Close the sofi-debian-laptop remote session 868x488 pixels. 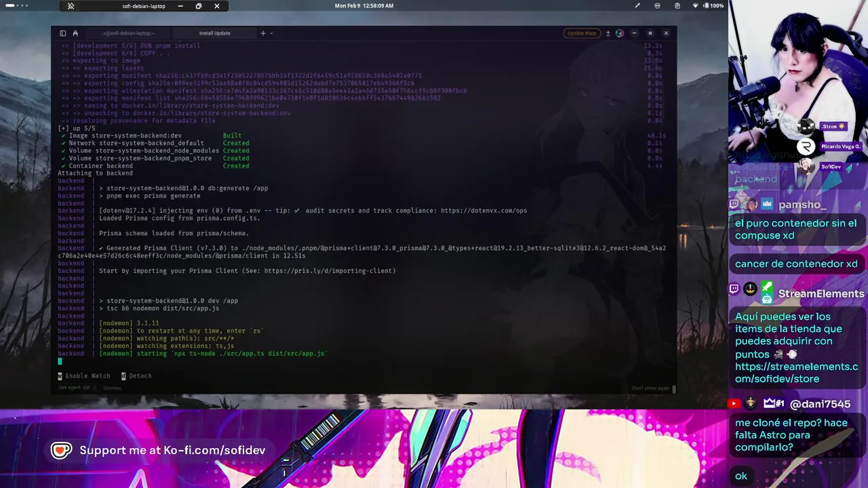tap(217, 6)
